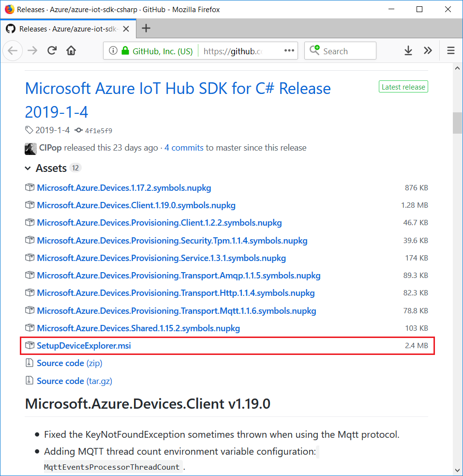463x476 pixels.
Task: Click package icon for Provisioning.Security.Tpm.1.1.4
Action: click(x=30, y=240)
